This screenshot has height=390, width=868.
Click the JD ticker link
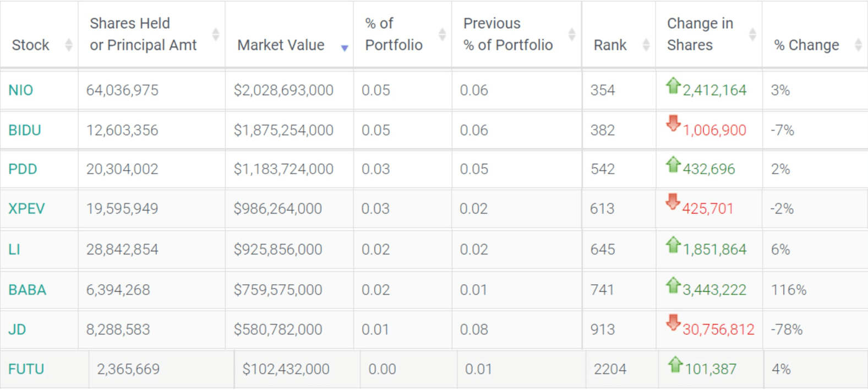[17, 329]
